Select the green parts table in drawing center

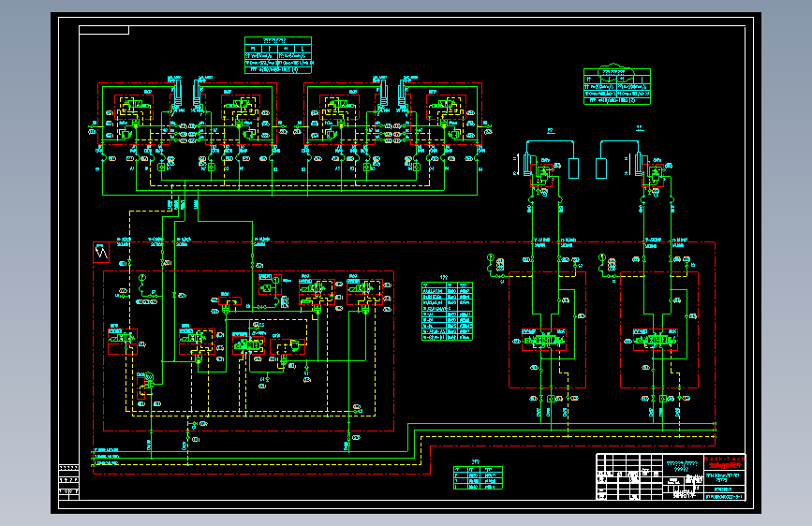447,311
